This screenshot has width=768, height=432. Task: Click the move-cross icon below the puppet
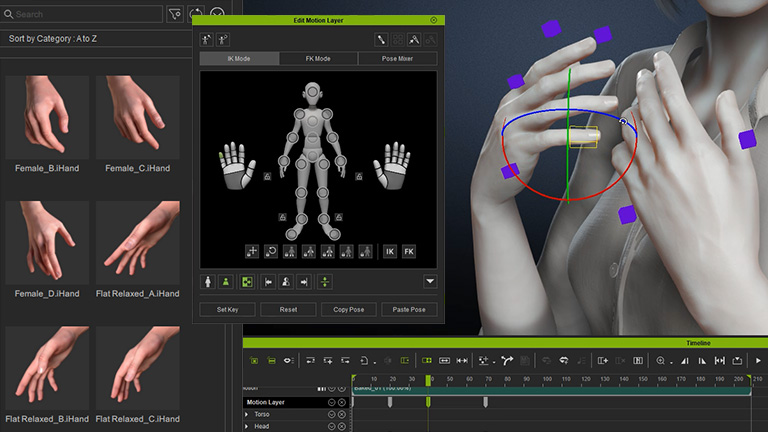point(252,252)
